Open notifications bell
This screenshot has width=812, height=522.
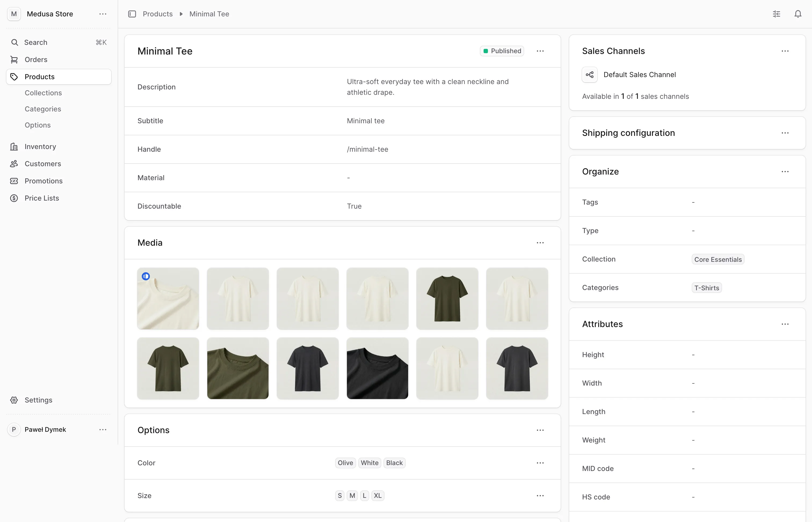798,14
